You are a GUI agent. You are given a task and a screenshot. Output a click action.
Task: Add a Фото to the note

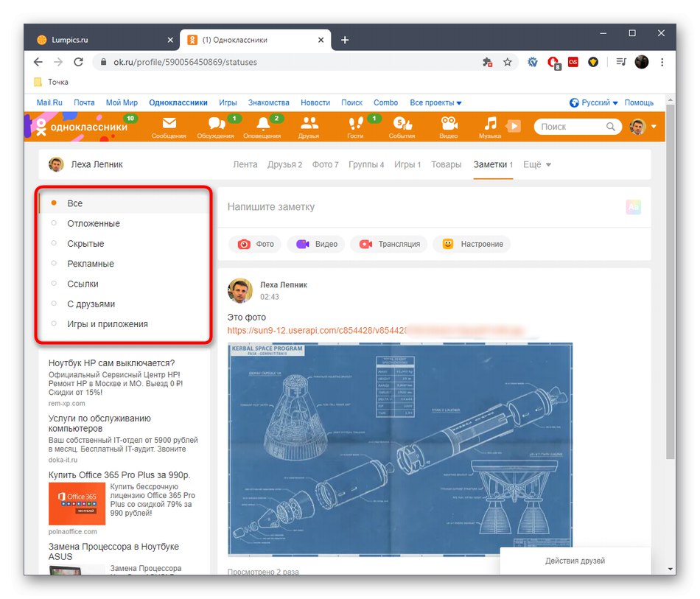tap(256, 244)
